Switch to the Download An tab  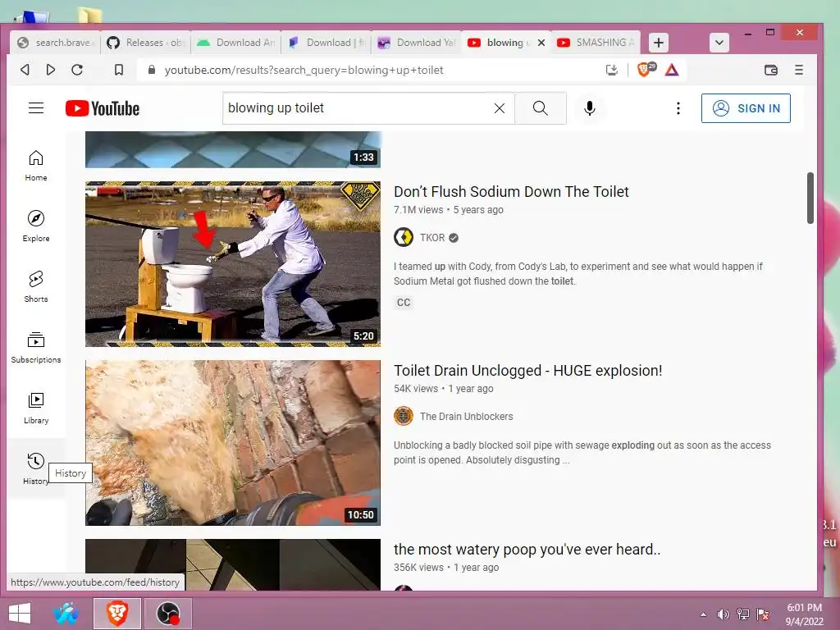click(235, 43)
